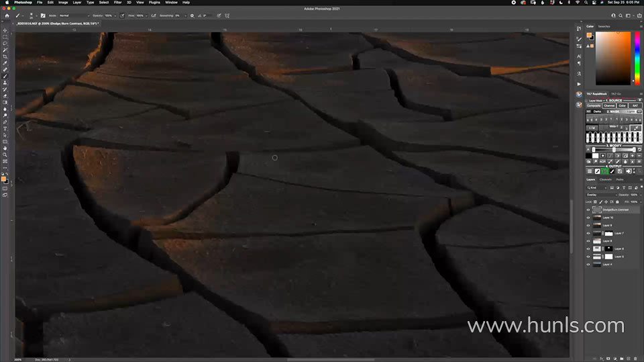The height and width of the screenshot is (362, 644).
Task: Select the History Brush tool
Action: coord(5,90)
